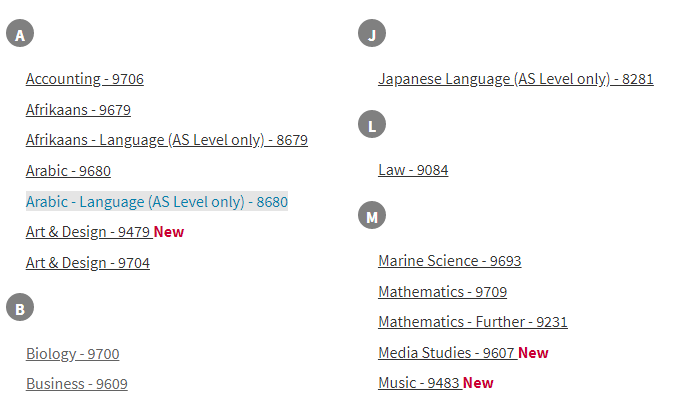Click the letter L section badge
Viewport: 675px width, 403px height.
coord(372,124)
